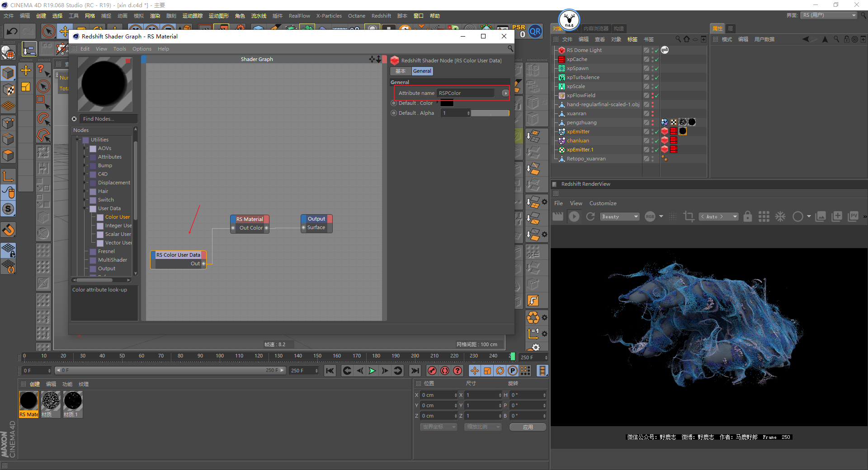Toggle layer box for RS Dome Light
The width and height of the screenshot is (868, 470).
(x=646, y=50)
